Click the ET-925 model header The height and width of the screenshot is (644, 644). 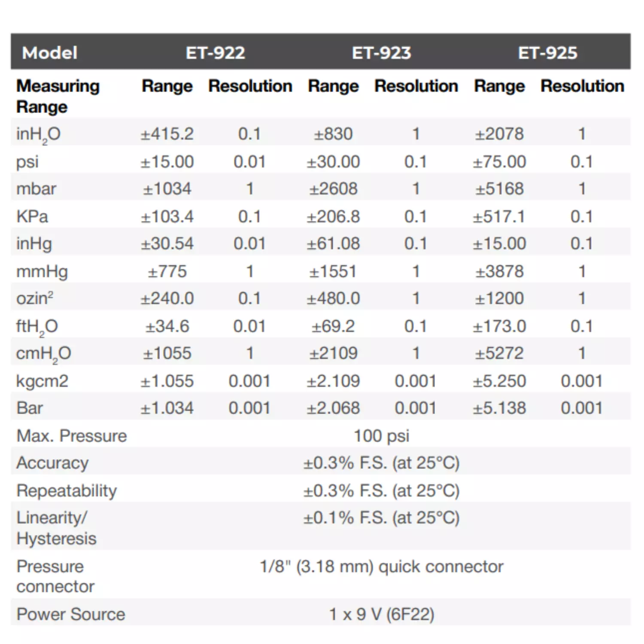547,53
